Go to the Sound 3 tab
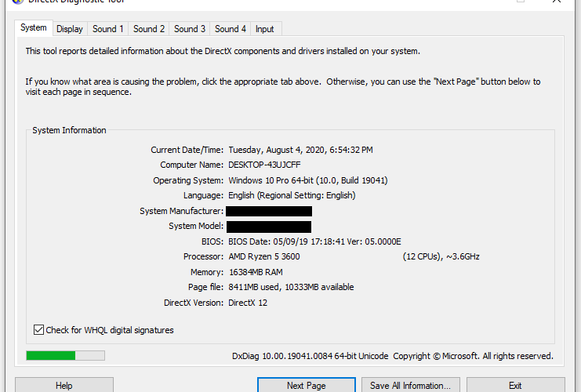 (189, 29)
